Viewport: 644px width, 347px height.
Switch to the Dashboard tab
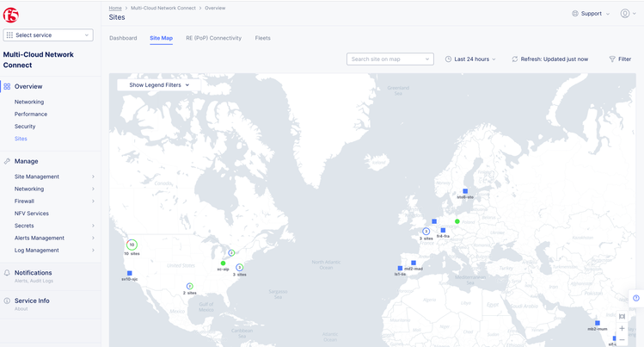123,38
